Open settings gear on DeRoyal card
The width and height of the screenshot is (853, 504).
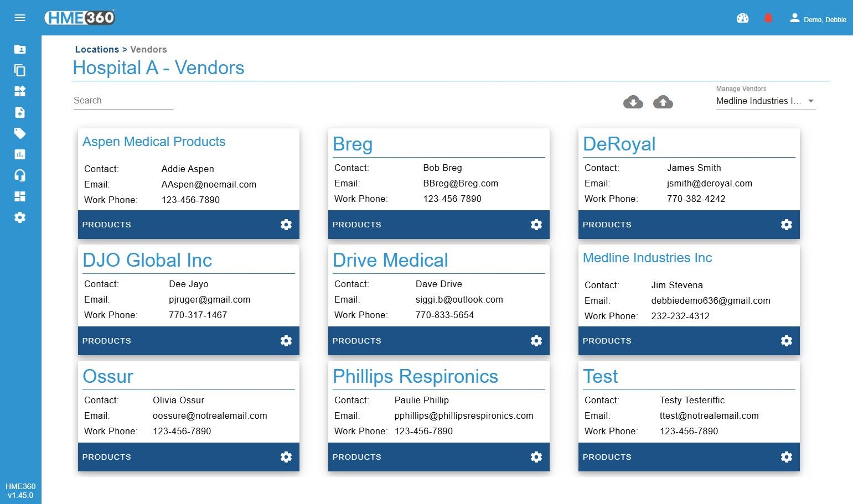click(x=787, y=225)
